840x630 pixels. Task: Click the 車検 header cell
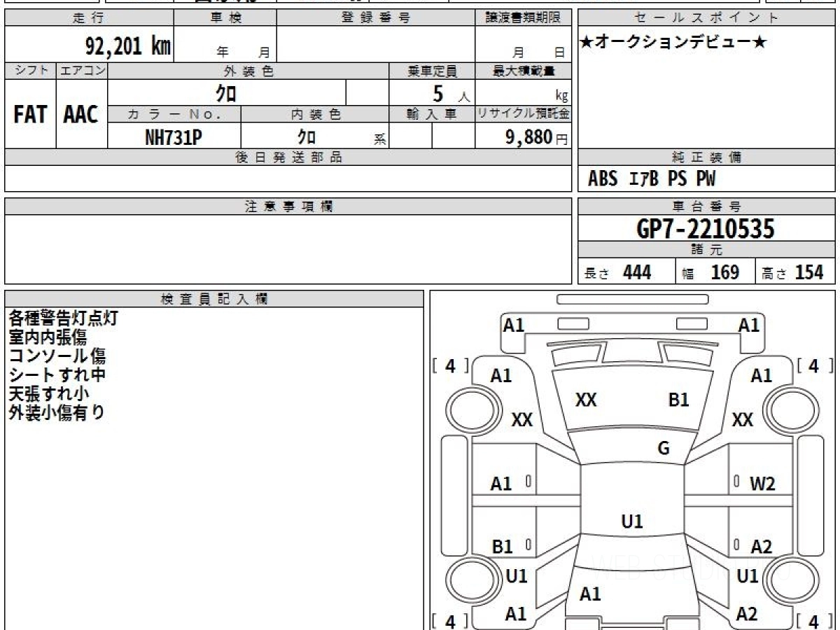coord(225,18)
